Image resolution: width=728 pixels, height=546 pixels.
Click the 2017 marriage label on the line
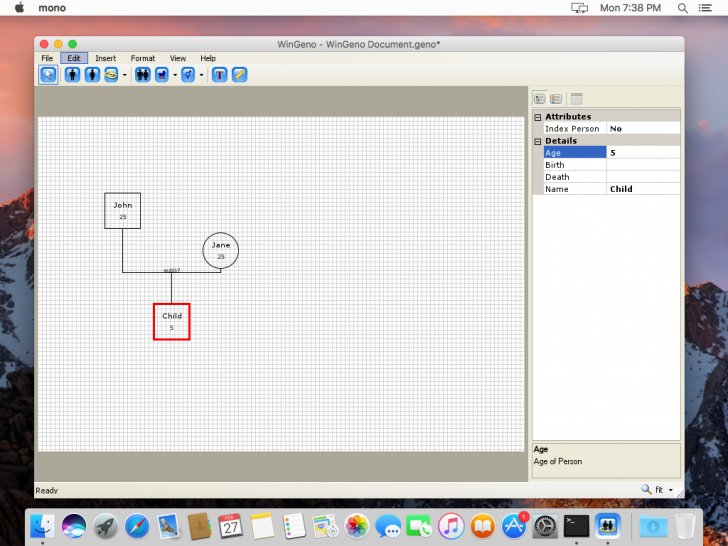click(172, 270)
